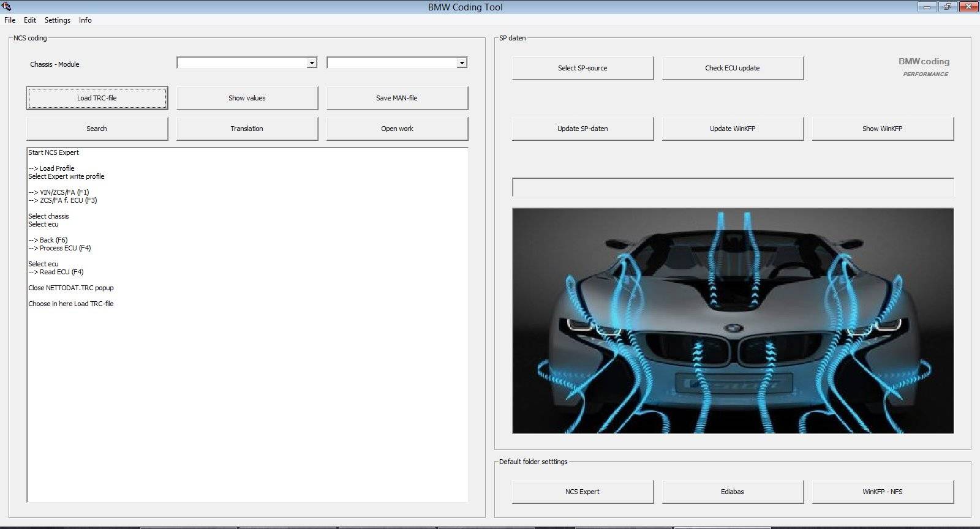Click '--> Back (F6)' line
This screenshot has width=980, height=529.
point(48,240)
